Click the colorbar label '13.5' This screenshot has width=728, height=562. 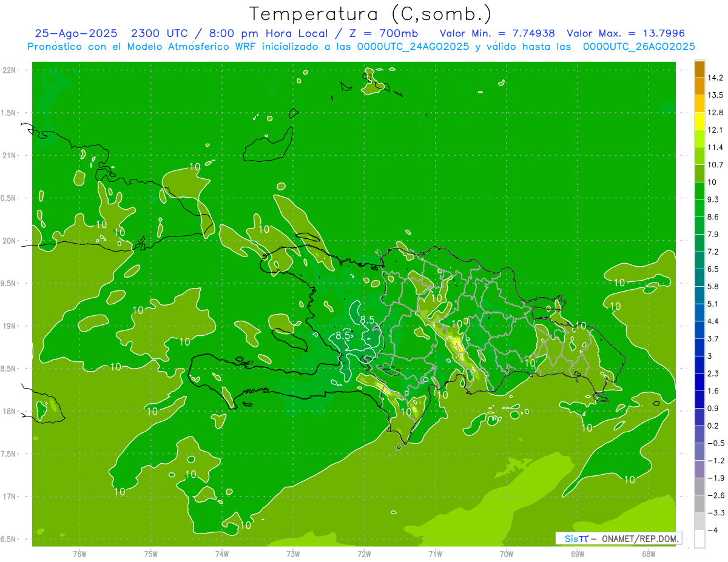[x=715, y=95]
